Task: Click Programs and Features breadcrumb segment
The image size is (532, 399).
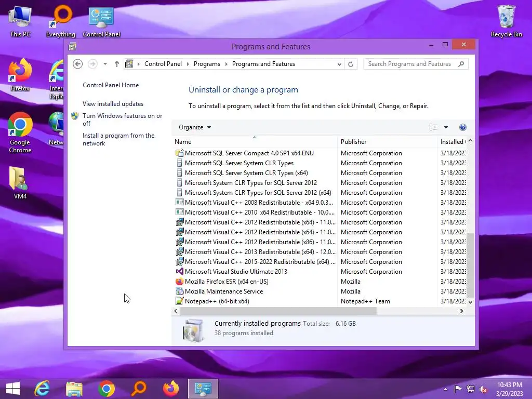Action: pyautogui.click(x=263, y=64)
